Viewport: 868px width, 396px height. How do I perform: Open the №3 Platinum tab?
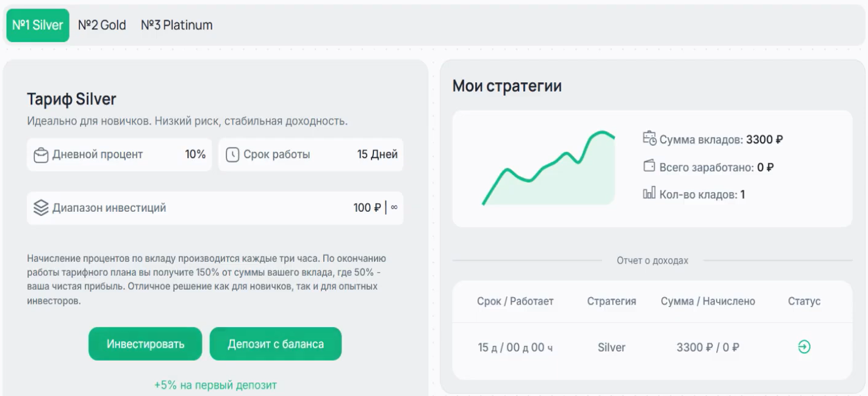[177, 26]
